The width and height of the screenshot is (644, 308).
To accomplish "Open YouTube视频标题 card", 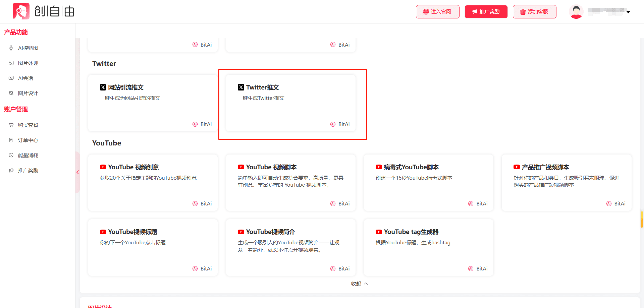I will pyautogui.click(x=153, y=247).
